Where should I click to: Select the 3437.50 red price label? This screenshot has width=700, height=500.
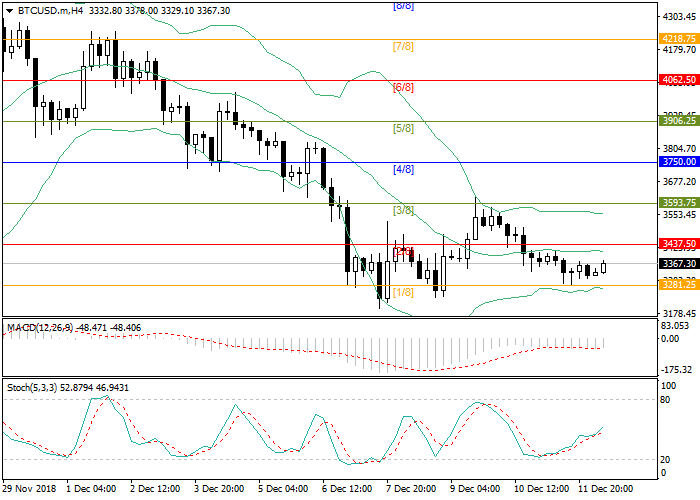tap(679, 244)
